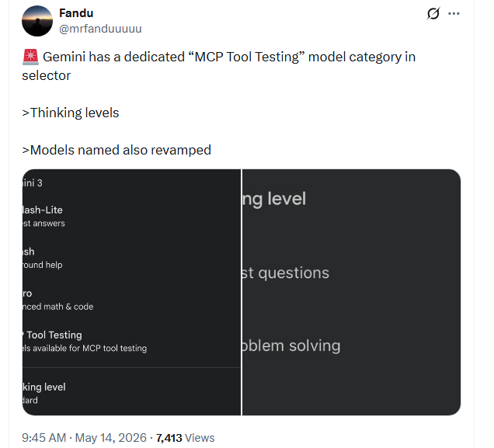The image size is (494, 448).
Task: Select MCP Tool Testing model entry
Action: (85, 342)
